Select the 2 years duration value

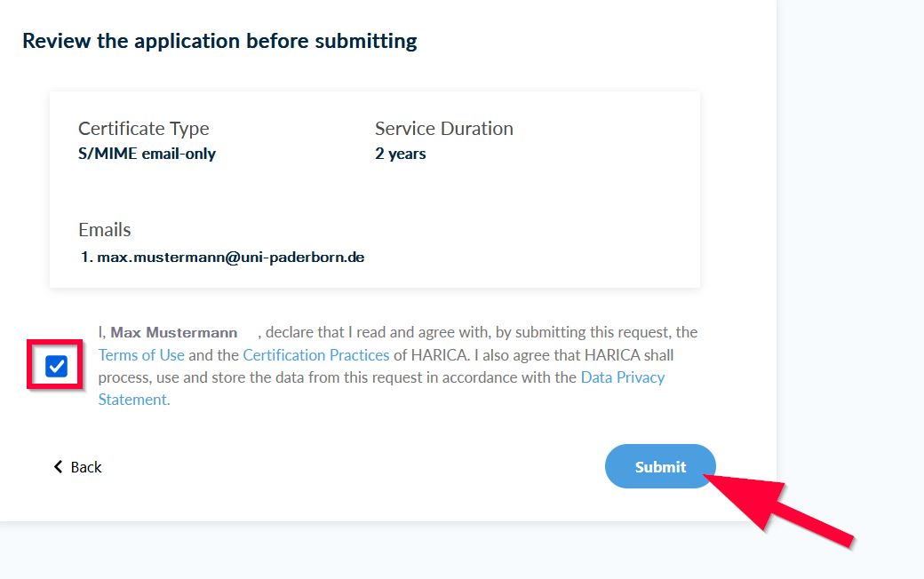tap(401, 154)
